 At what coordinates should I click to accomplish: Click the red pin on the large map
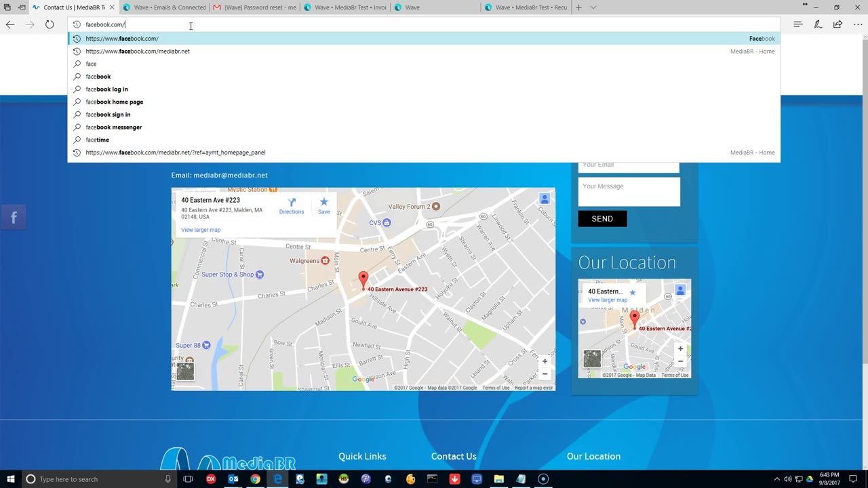pos(363,280)
